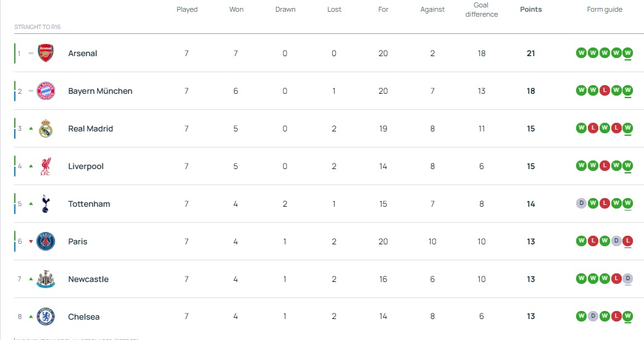Click the Form guide column header
The image size is (644, 340).
(x=604, y=9)
